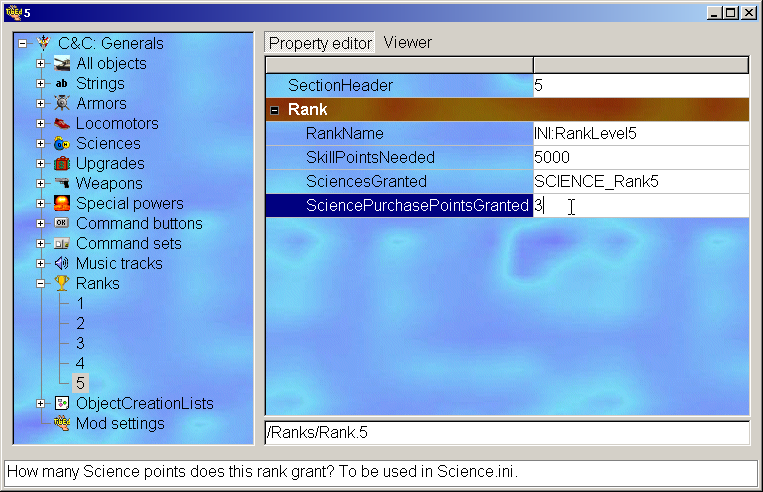Expand the Upgrades node
Viewport: 763px width, 492px height.
click(40, 163)
